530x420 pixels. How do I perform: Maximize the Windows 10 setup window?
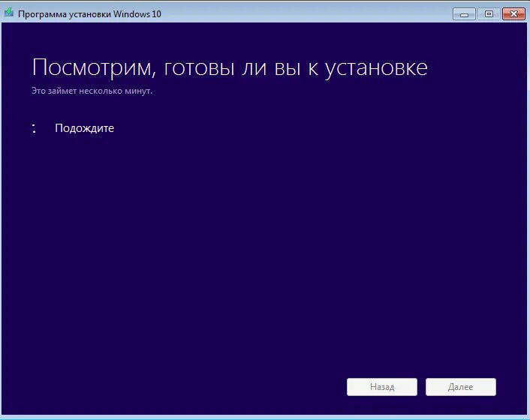coord(489,14)
